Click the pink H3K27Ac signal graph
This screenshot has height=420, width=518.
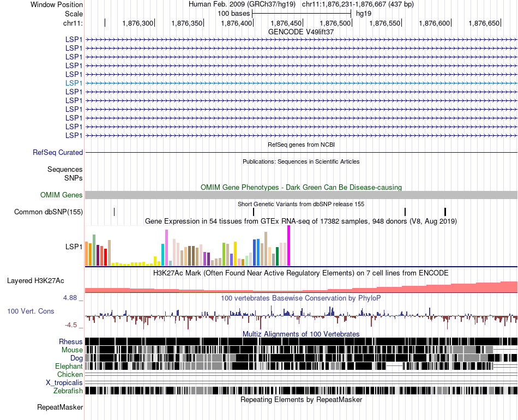pos(301,288)
